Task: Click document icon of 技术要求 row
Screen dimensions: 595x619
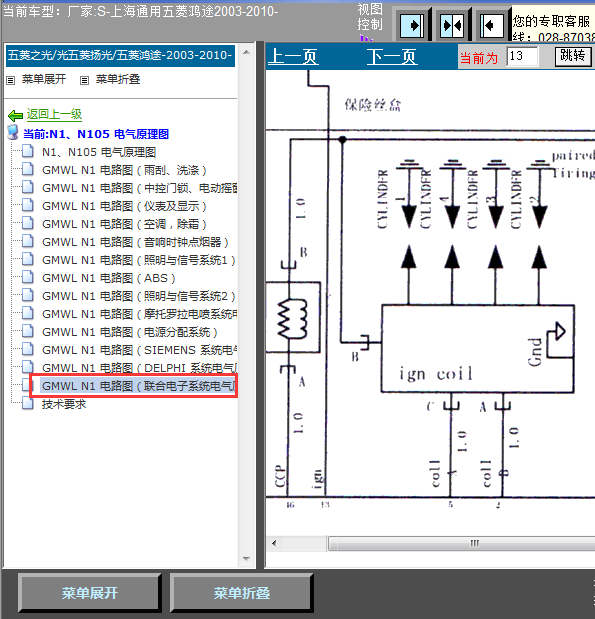Action: pos(28,403)
